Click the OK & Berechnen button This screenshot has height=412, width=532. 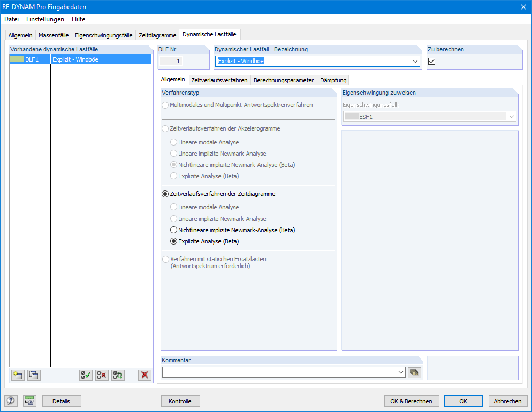pos(411,401)
